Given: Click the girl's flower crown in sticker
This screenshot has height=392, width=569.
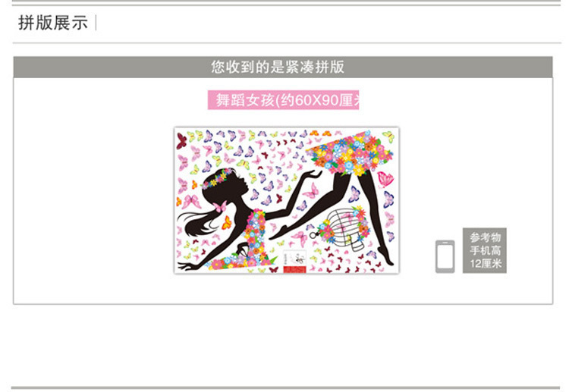Looking at the screenshot, I should (x=217, y=178).
